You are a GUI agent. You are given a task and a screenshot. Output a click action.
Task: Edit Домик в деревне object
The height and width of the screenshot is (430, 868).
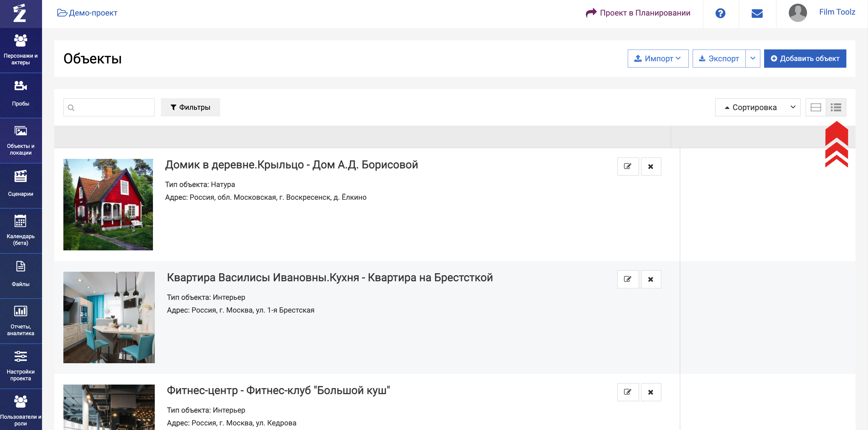pos(628,166)
